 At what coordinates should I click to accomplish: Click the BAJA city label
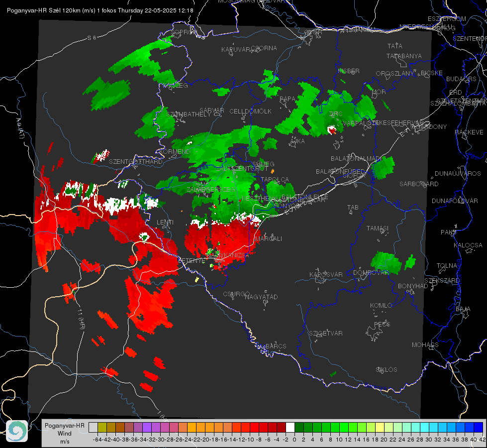463,309
